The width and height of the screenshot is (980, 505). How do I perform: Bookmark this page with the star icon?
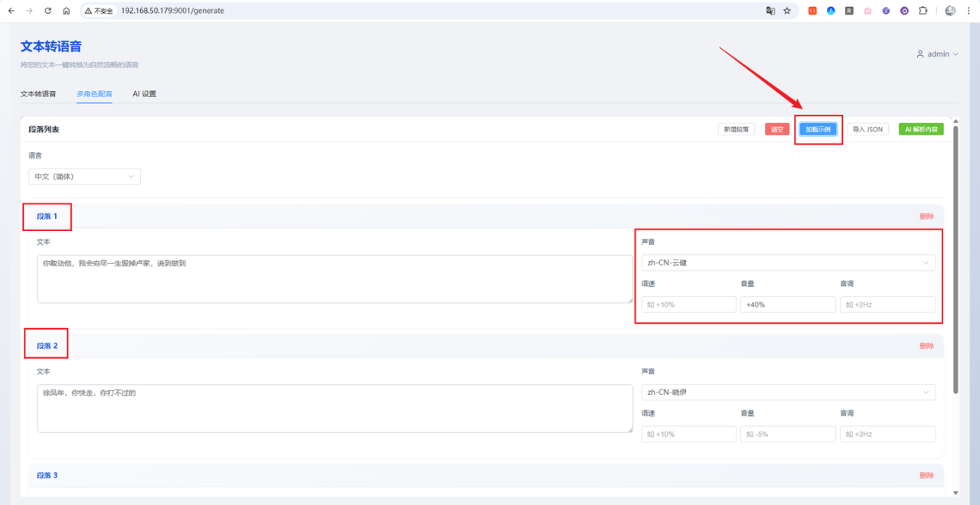[787, 11]
